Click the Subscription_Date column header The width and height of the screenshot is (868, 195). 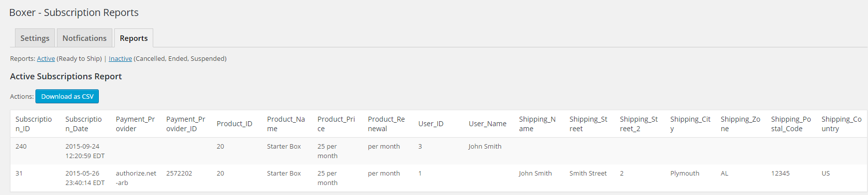[x=83, y=124]
